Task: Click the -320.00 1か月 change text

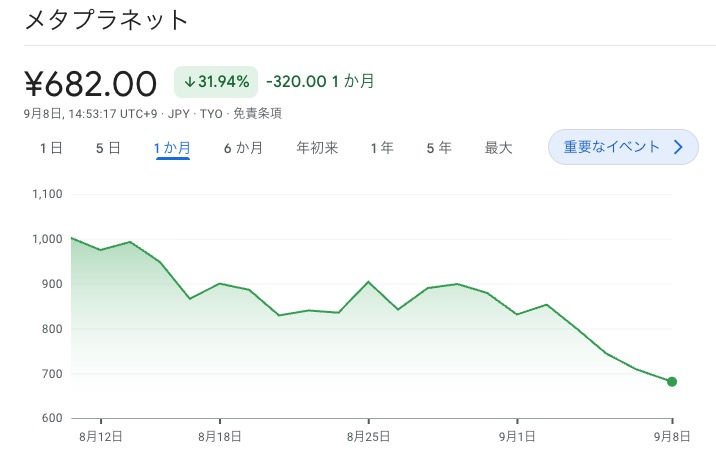Action: (320, 82)
